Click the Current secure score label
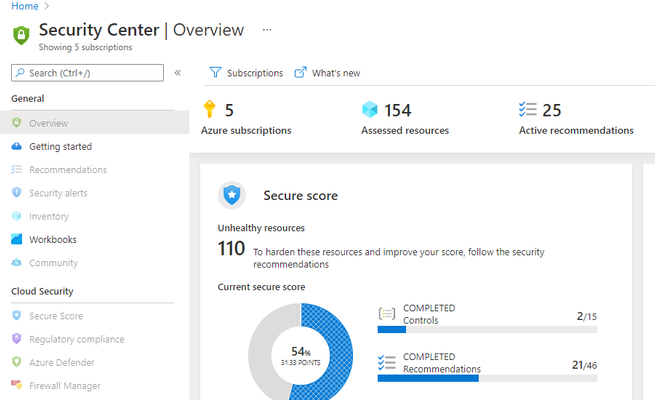 261,287
